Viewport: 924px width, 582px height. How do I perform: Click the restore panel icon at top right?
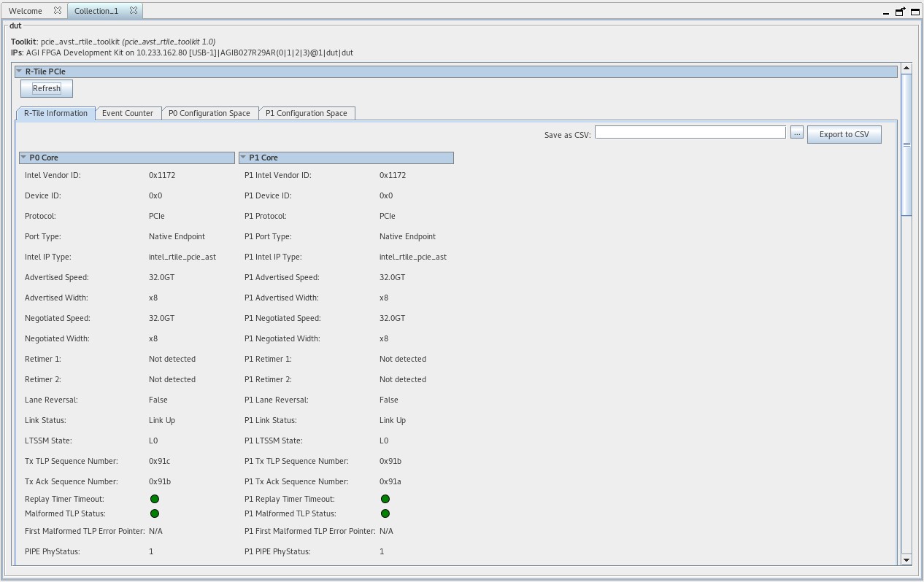point(901,12)
